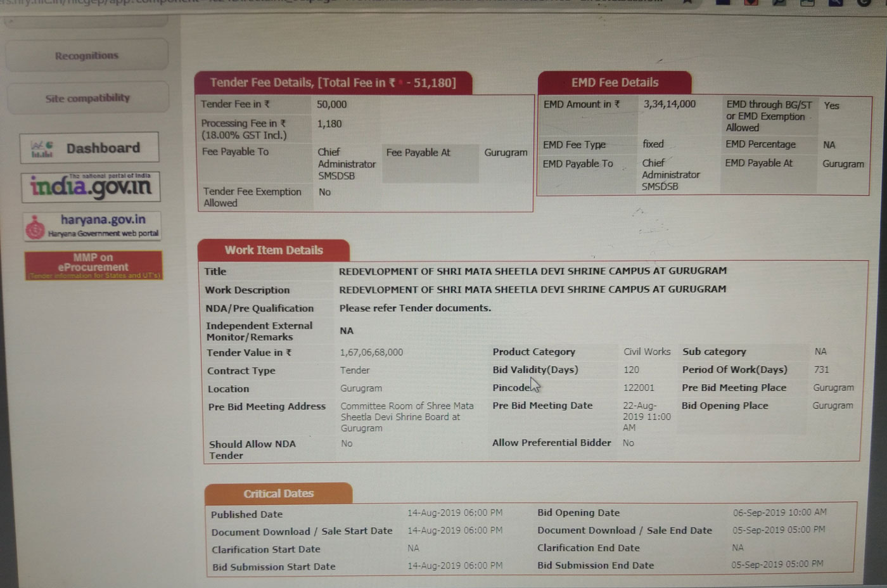This screenshot has height=588, width=887.
Task: Click the Bid Opening Date value
Action: point(779,513)
